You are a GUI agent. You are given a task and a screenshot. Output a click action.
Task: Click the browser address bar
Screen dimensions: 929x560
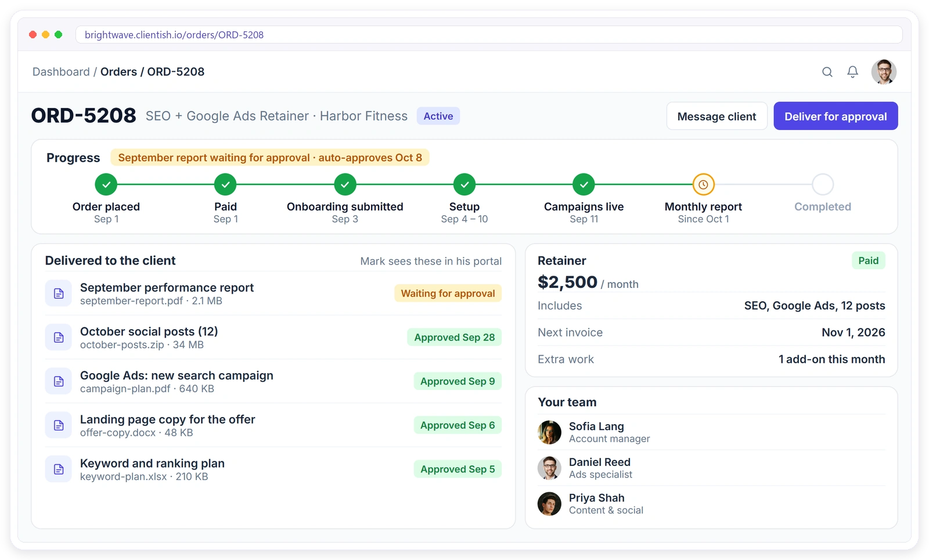[x=489, y=35]
